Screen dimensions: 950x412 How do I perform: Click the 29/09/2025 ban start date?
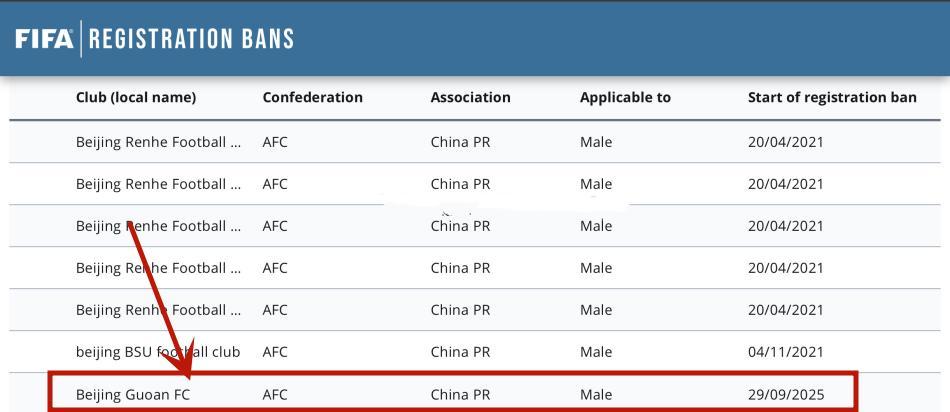click(x=786, y=395)
